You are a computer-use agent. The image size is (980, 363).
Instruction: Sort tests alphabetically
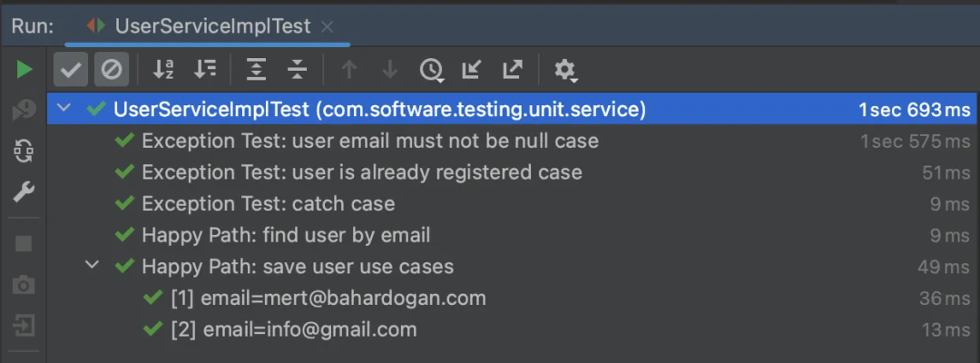coord(163,69)
